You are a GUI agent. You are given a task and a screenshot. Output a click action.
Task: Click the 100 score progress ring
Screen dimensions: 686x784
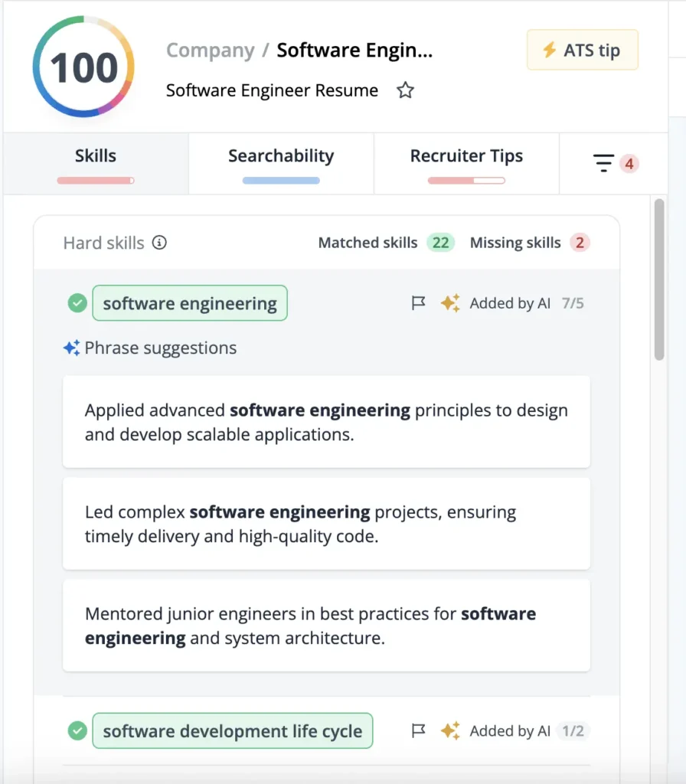pos(83,67)
